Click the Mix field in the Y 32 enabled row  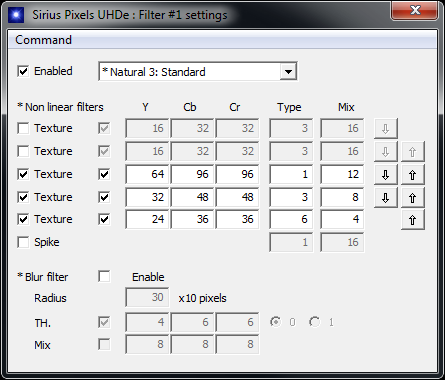pyautogui.click(x=342, y=197)
